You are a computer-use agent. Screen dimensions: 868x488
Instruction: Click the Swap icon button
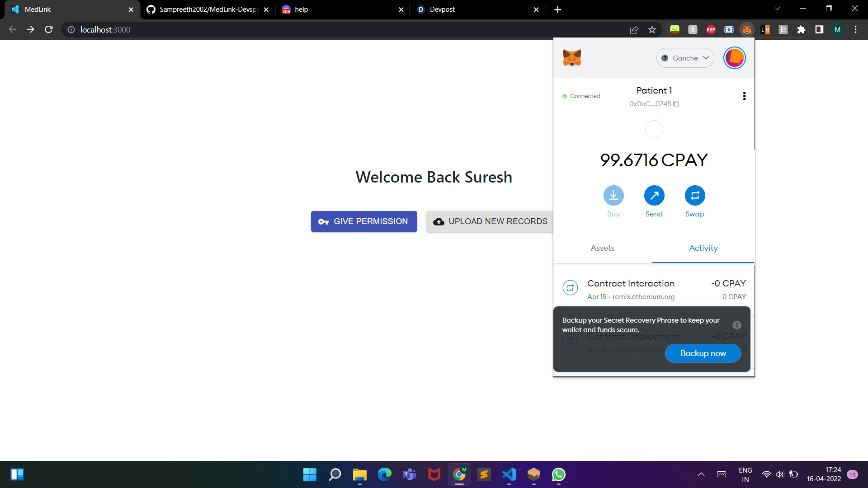point(694,196)
